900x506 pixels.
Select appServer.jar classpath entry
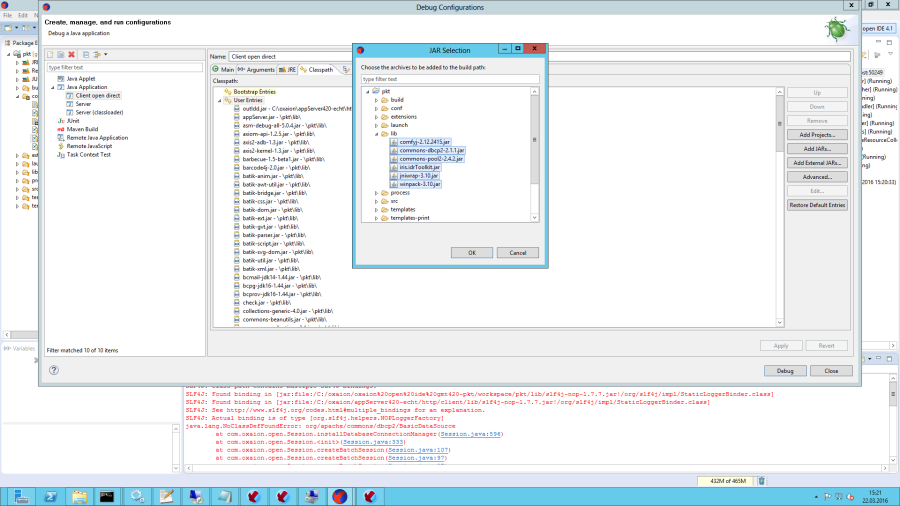(271, 117)
